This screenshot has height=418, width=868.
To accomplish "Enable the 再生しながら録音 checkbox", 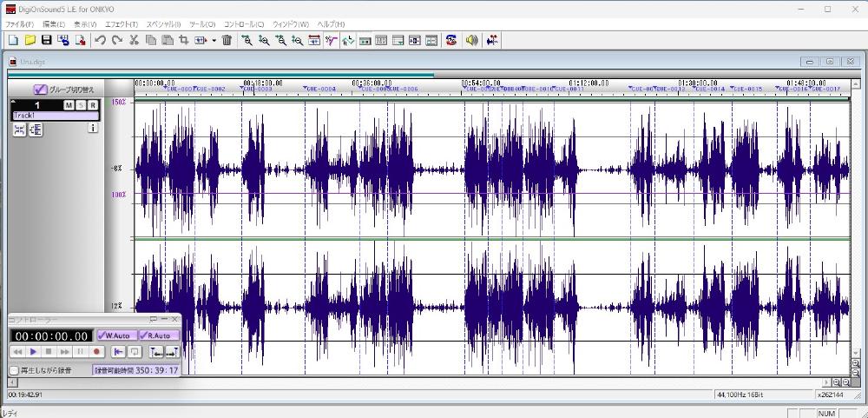I will click(14, 370).
